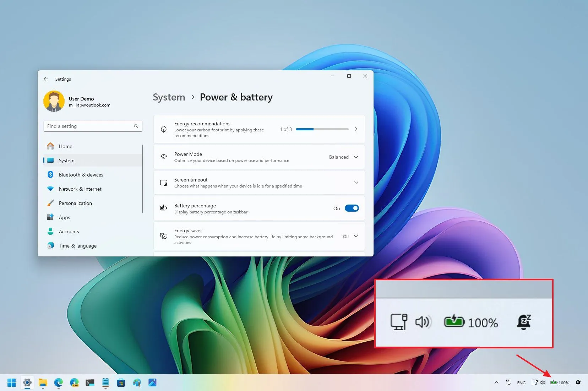Image resolution: width=588 pixels, height=391 pixels.
Task: Expand the Screen timeout section
Action: (x=356, y=183)
